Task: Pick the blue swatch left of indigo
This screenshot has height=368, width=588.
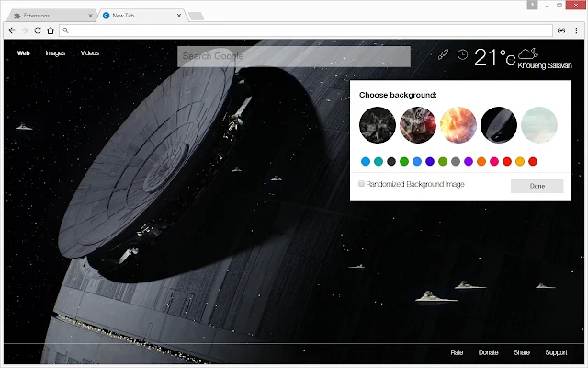Action: click(417, 162)
